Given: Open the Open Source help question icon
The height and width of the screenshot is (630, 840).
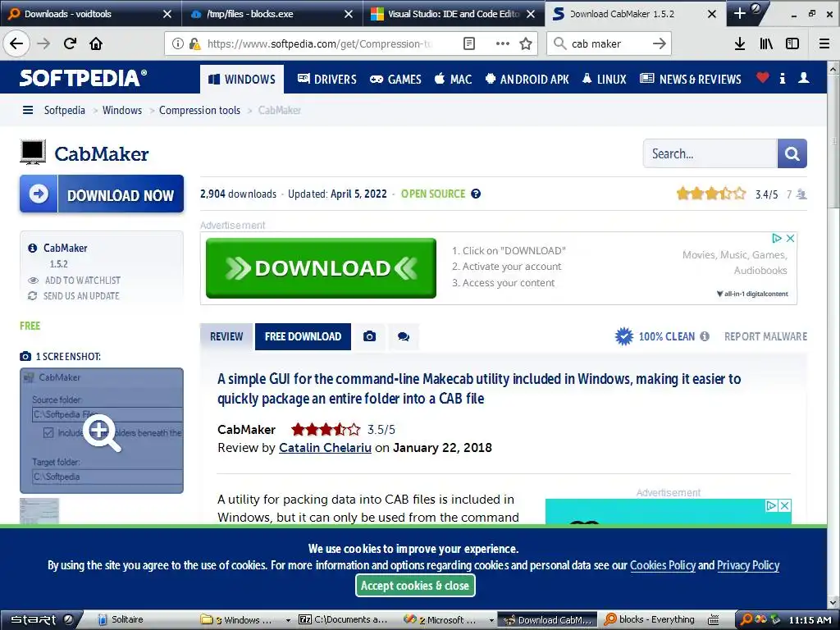Looking at the screenshot, I should [x=476, y=194].
